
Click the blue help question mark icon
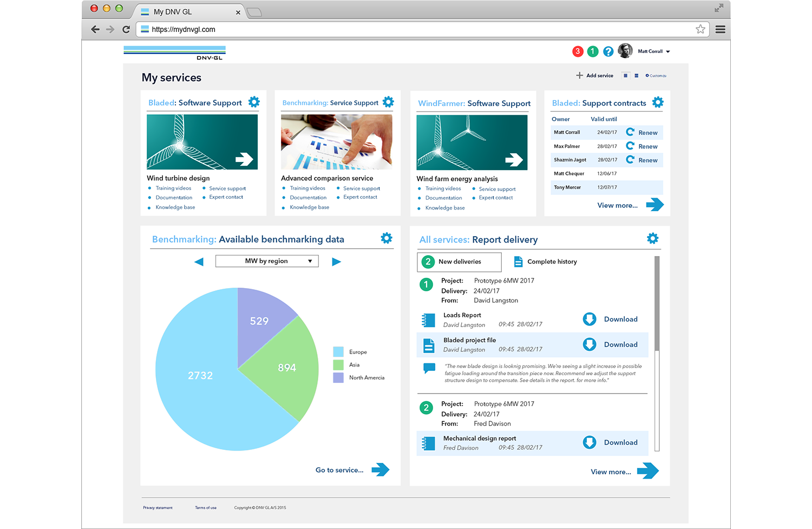[608, 51]
